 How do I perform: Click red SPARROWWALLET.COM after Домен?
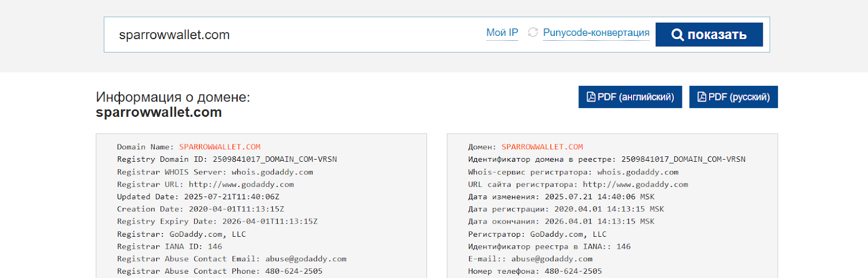point(542,147)
